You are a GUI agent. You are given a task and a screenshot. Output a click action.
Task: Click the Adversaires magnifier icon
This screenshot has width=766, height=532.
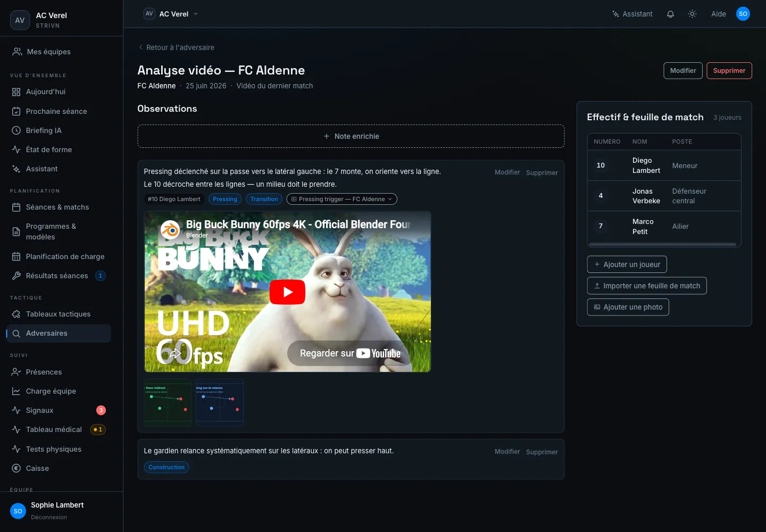[x=16, y=334]
